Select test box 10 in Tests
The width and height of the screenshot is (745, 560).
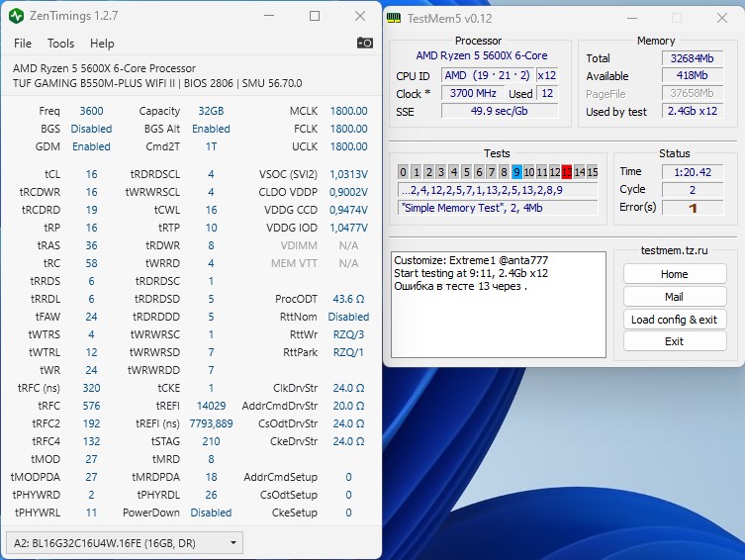coord(529,172)
